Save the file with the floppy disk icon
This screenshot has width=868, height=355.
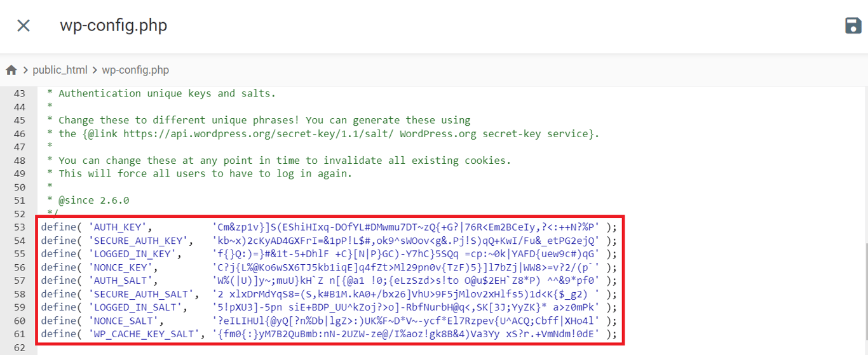coord(853,25)
